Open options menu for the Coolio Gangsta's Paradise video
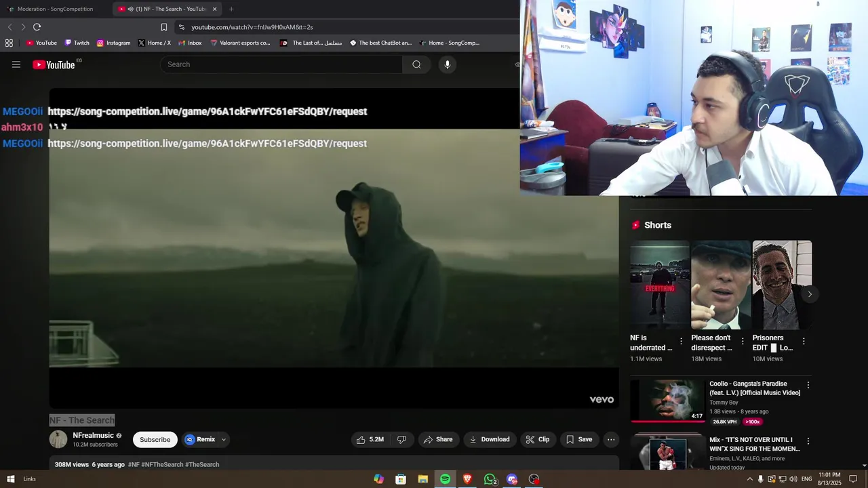 pyautogui.click(x=808, y=385)
